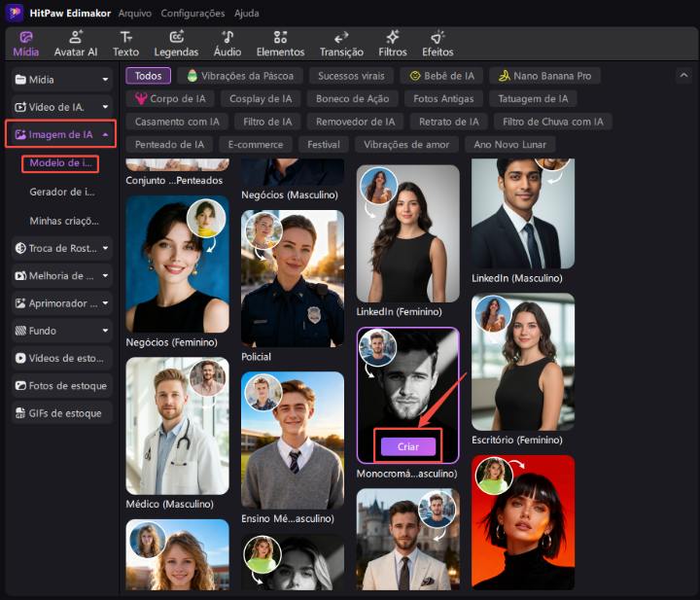
Task: Click the Legendas toolbar icon
Action: click(176, 43)
